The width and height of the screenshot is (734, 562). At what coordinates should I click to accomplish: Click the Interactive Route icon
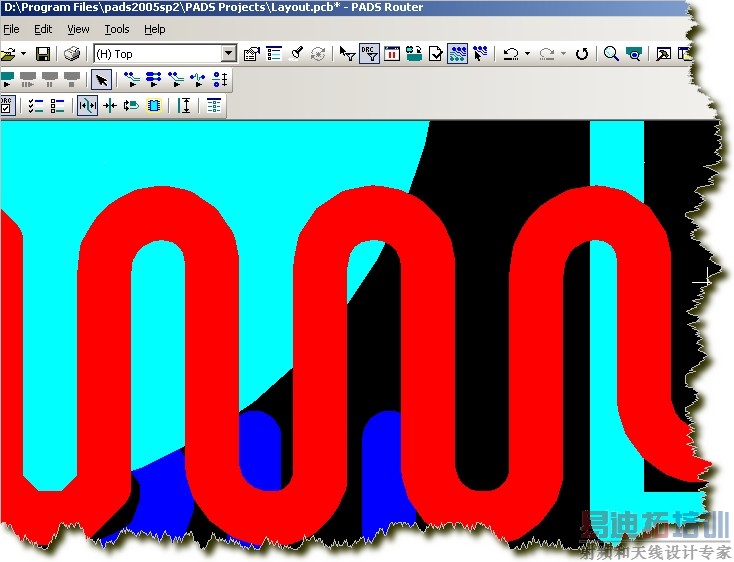(132, 80)
